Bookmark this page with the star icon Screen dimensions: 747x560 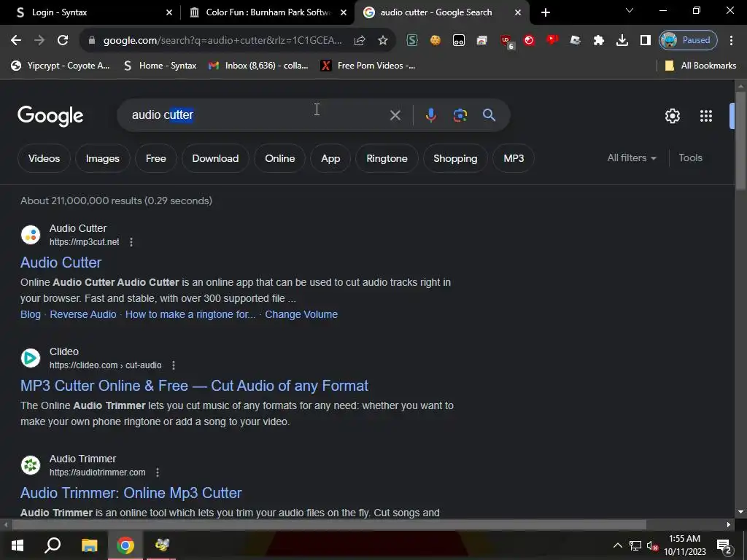pos(382,41)
